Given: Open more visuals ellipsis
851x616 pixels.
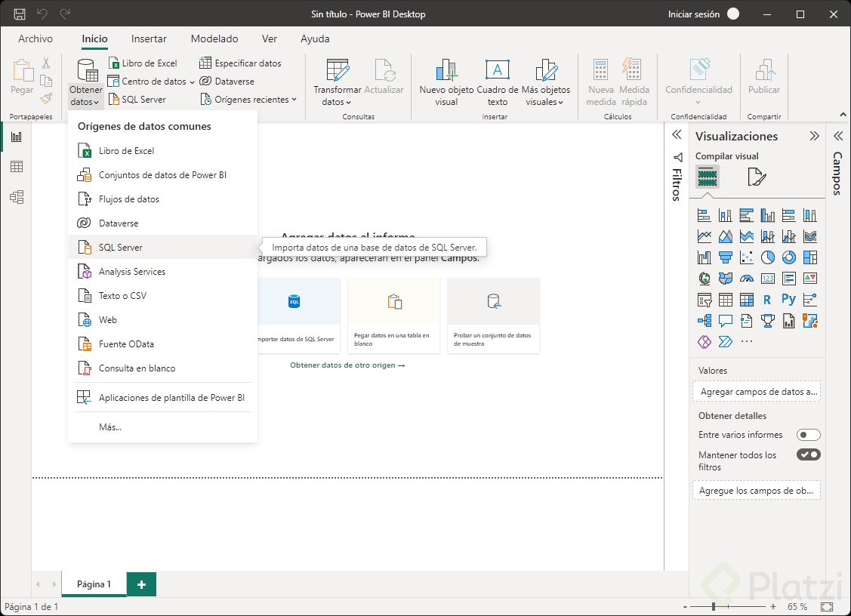Looking at the screenshot, I should point(746,341).
